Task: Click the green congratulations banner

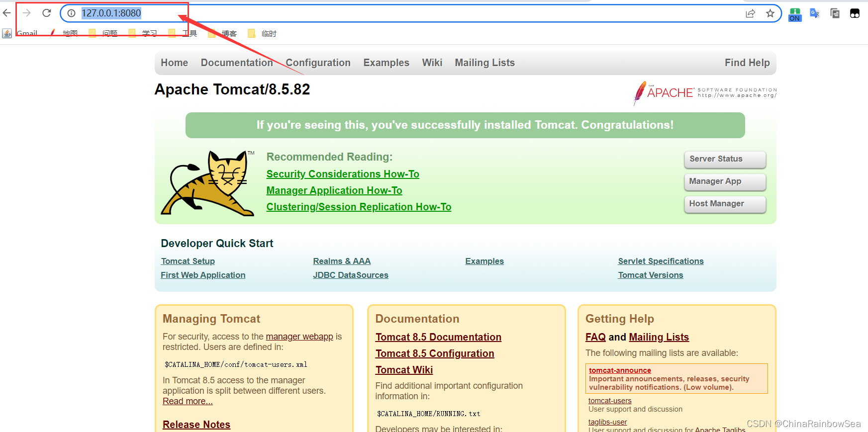Action: pos(465,125)
